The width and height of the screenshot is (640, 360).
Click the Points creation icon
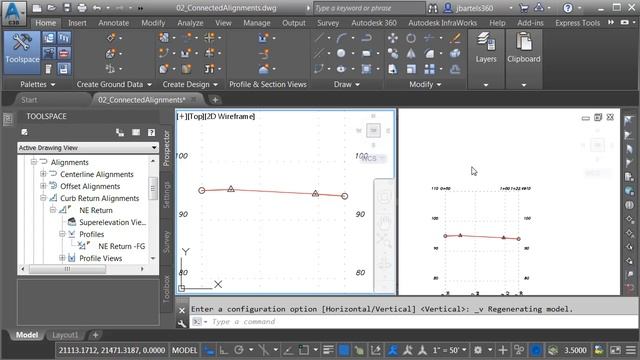click(x=111, y=38)
